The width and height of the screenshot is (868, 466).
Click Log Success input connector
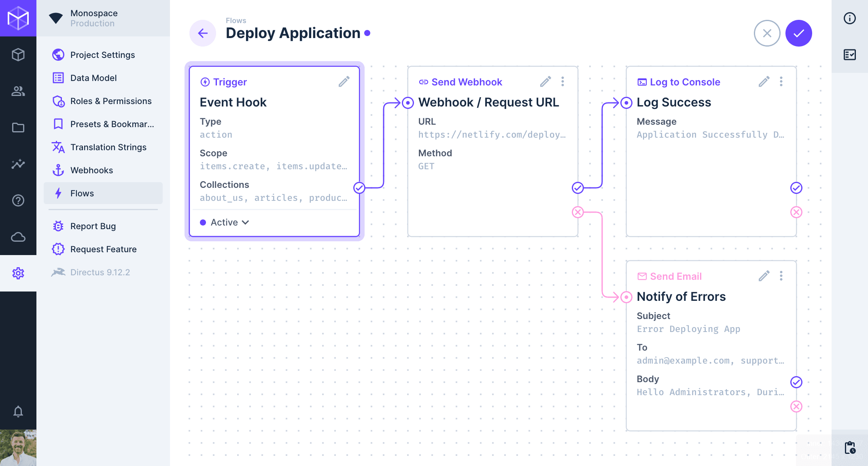tap(626, 103)
